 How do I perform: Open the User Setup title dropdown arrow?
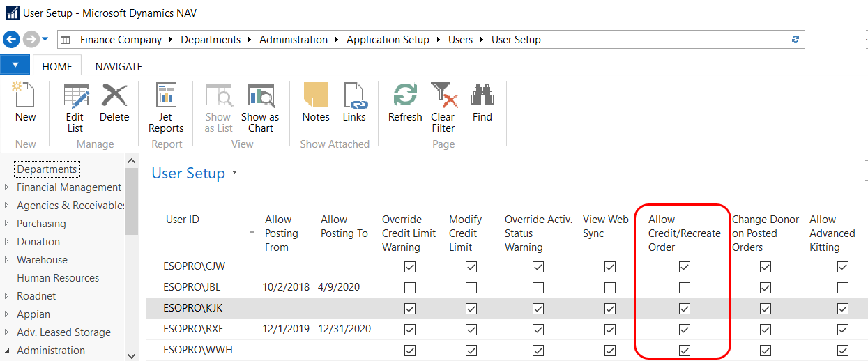point(235,174)
